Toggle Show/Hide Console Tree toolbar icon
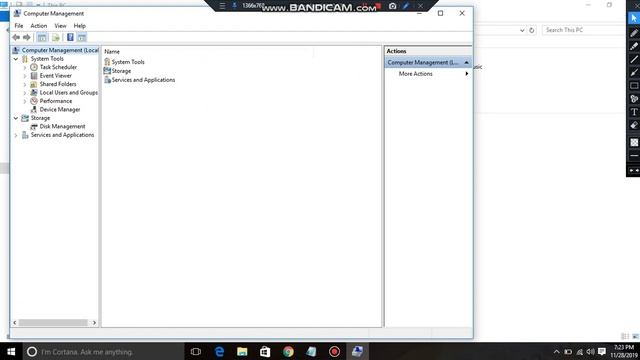 [x=42, y=38]
